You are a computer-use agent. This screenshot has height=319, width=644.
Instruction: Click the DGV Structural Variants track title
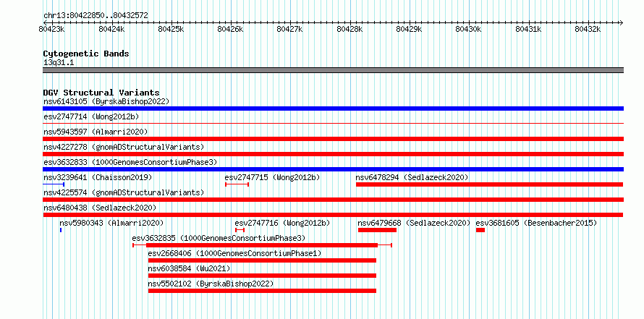tap(101, 93)
